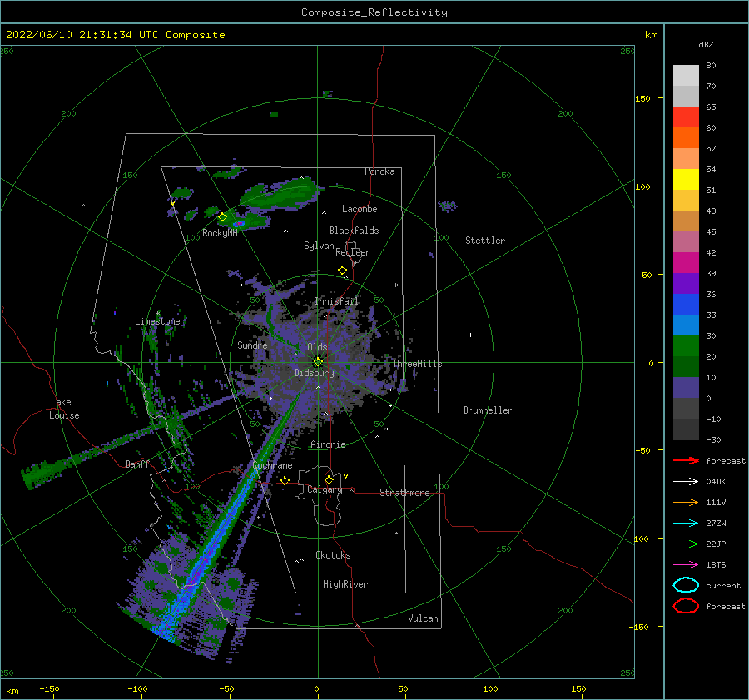Click the 20 dBZ dark green swatch
The width and height of the screenshot is (749, 700).
(x=686, y=366)
